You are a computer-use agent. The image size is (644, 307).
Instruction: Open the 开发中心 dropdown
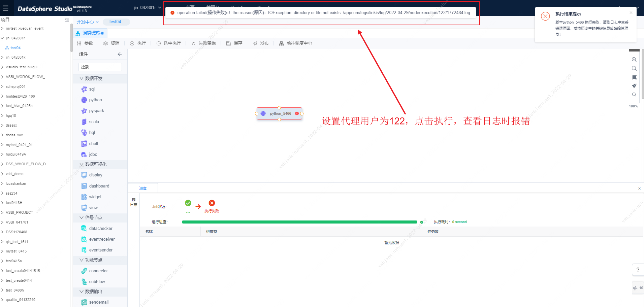88,22
